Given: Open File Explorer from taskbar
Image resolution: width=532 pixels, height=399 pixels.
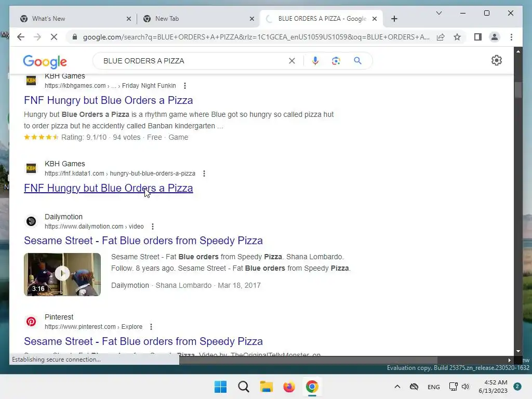Looking at the screenshot, I should coord(267,387).
